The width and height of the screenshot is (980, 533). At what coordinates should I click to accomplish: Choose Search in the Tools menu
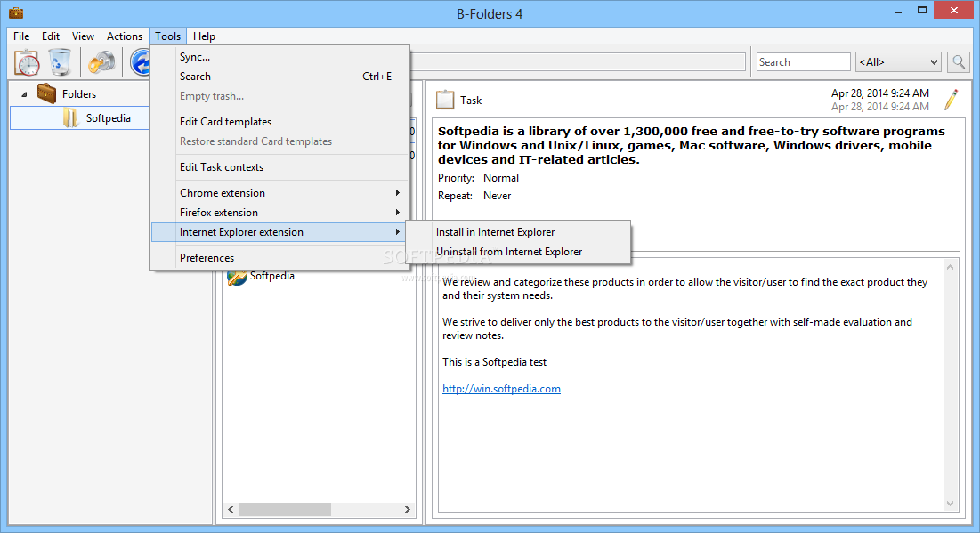click(x=280, y=77)
